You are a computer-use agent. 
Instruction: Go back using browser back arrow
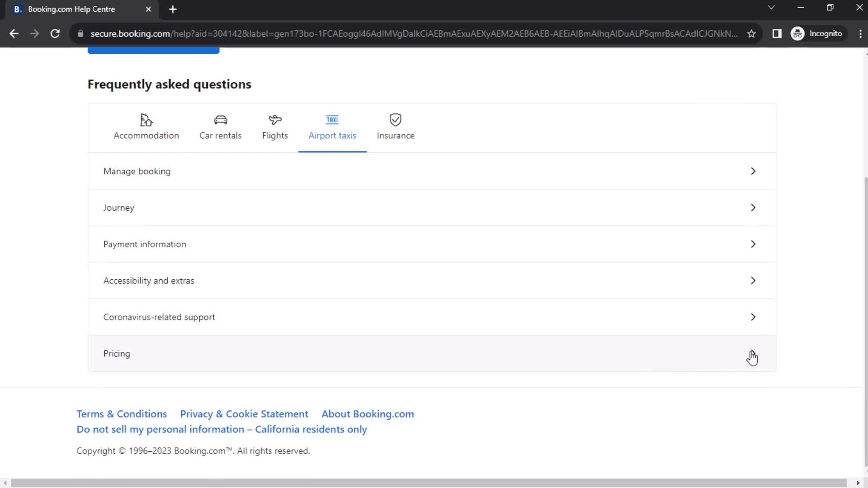click(14, 33)
